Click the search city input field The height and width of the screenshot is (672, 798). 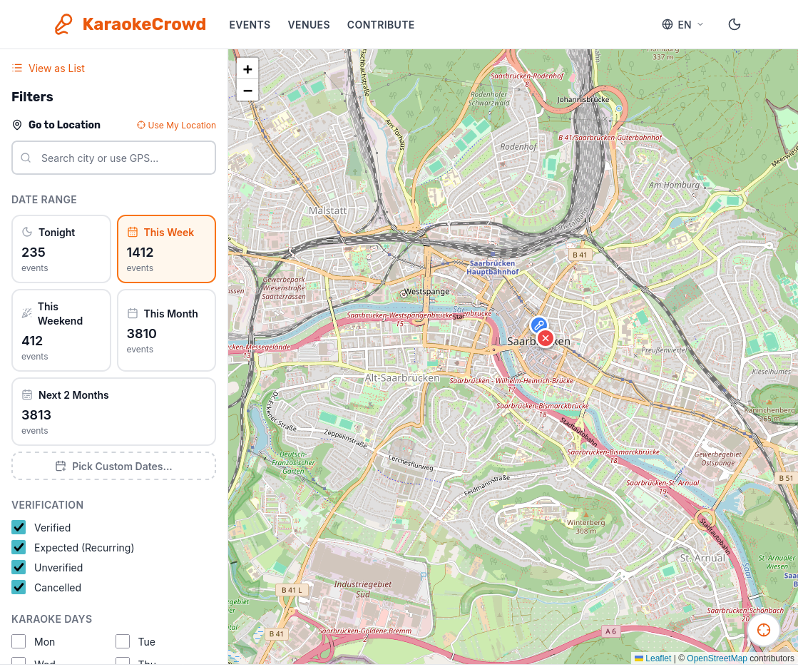(113, 158)
